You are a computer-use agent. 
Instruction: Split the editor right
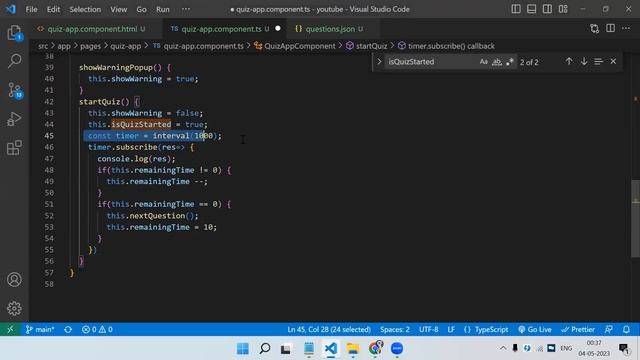click(x=610, y=29)
